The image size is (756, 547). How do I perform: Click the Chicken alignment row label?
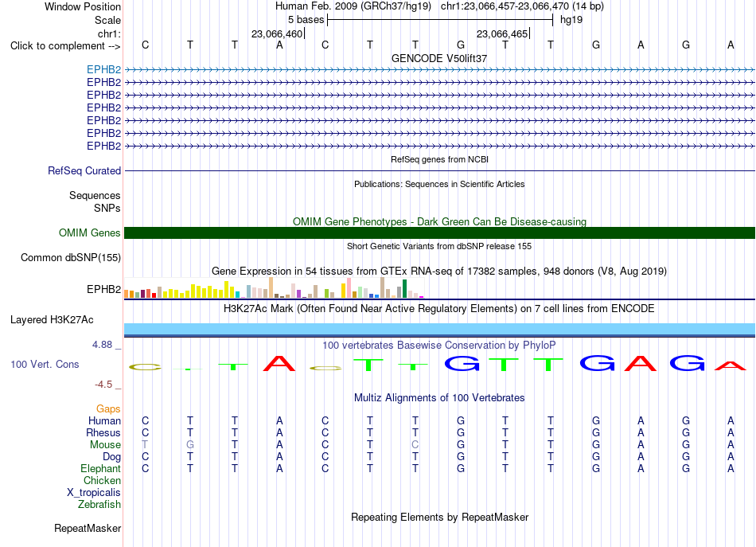[102, 480]
